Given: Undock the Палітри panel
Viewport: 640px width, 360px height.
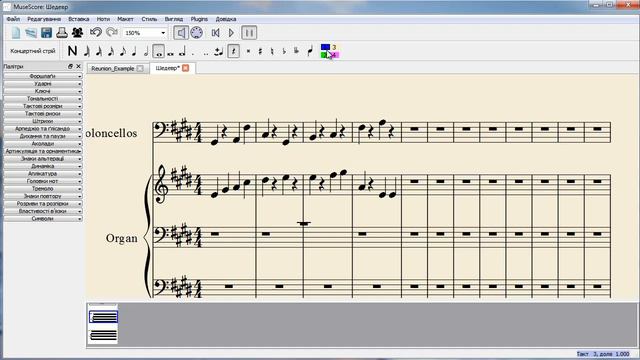Looking at the screenshot, I should (70, 66).
